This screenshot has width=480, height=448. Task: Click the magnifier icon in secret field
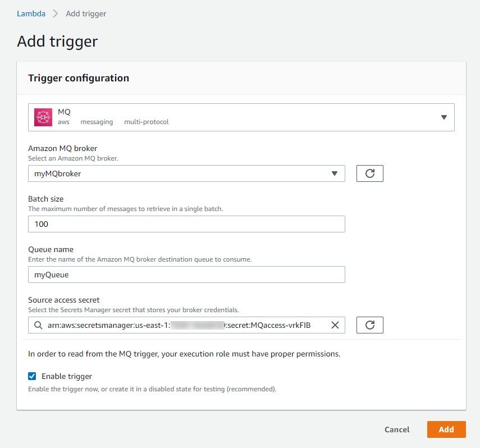38,325
